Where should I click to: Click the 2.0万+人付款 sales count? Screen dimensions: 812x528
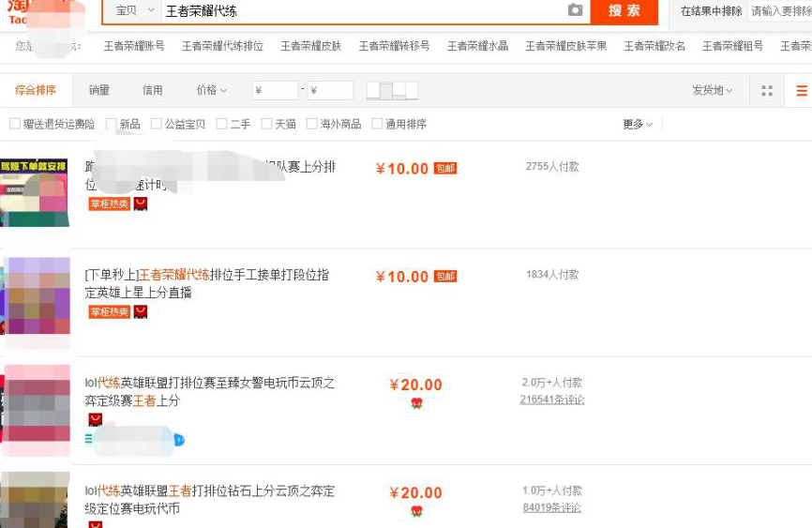552,383
